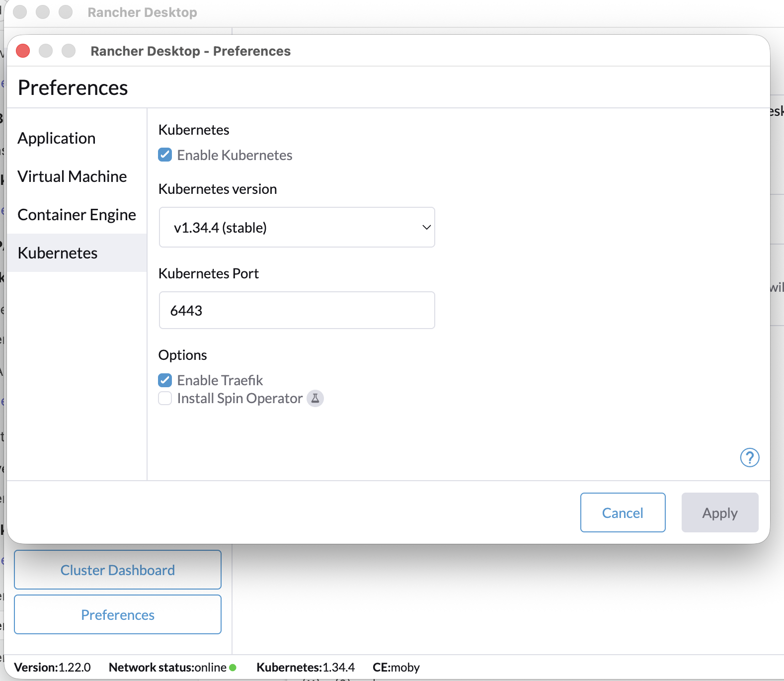Click Network status:online text
This screenshot has width=784, height=681.
(167, 667)
